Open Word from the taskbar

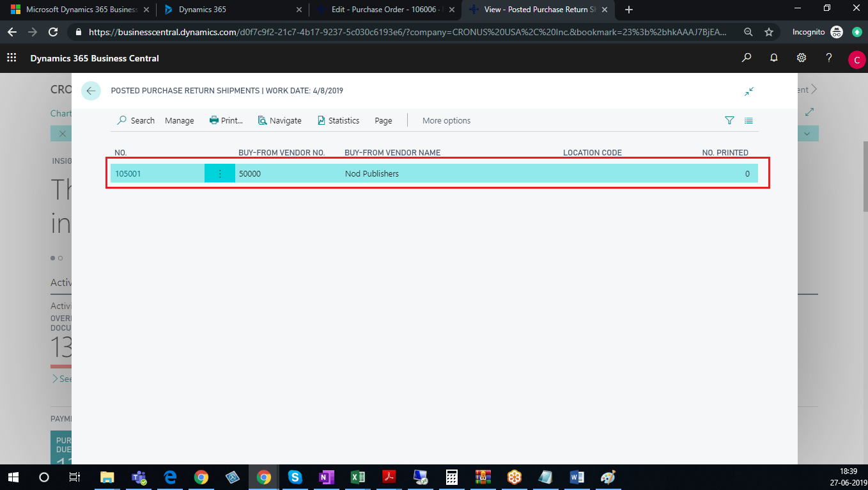coord(577,477)
